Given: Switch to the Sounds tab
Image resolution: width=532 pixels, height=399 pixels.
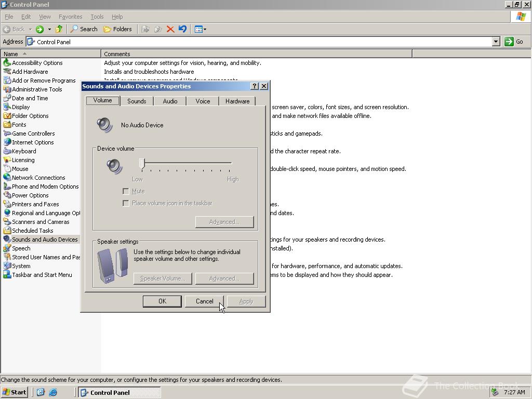Looking at the screenshot, I should (x=137, y=101).
